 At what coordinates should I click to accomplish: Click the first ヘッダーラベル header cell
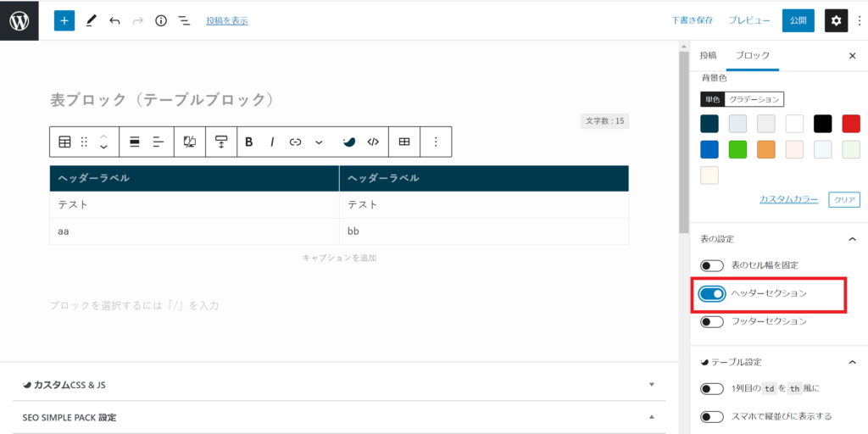194,178
